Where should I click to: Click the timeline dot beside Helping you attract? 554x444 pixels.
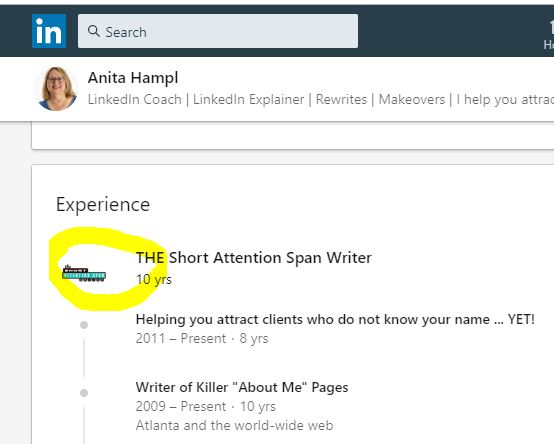tap(84, 325)
